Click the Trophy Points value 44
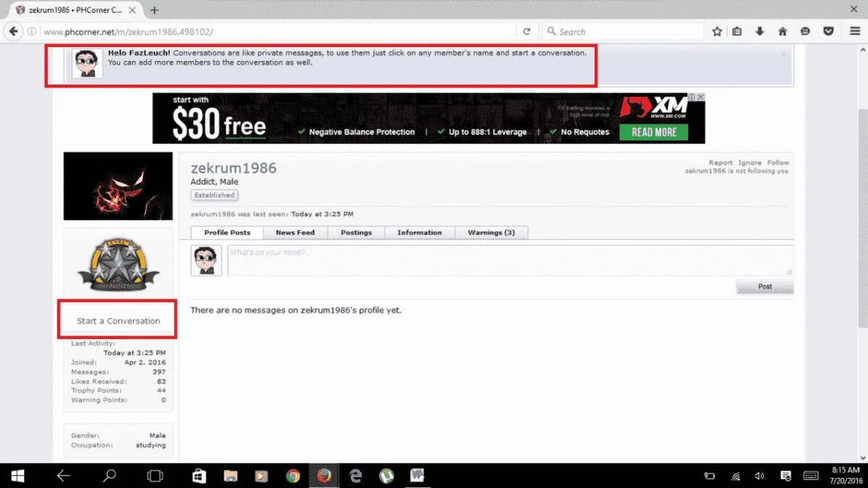 point(161,390)
